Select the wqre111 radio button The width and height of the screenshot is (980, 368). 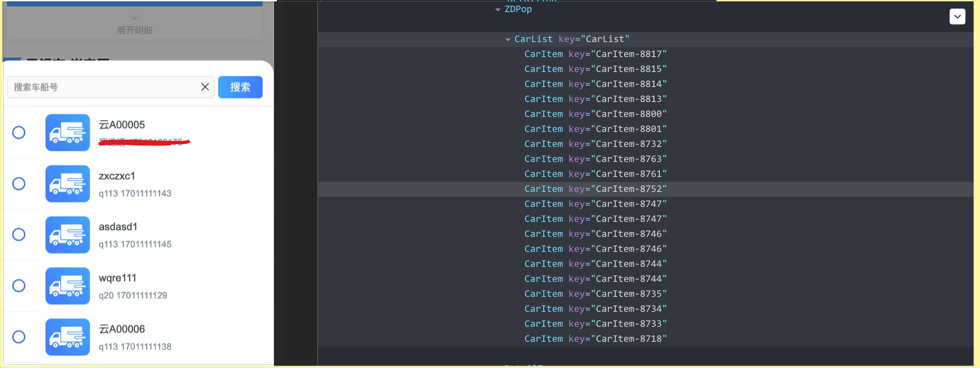[x=19, y=286]
